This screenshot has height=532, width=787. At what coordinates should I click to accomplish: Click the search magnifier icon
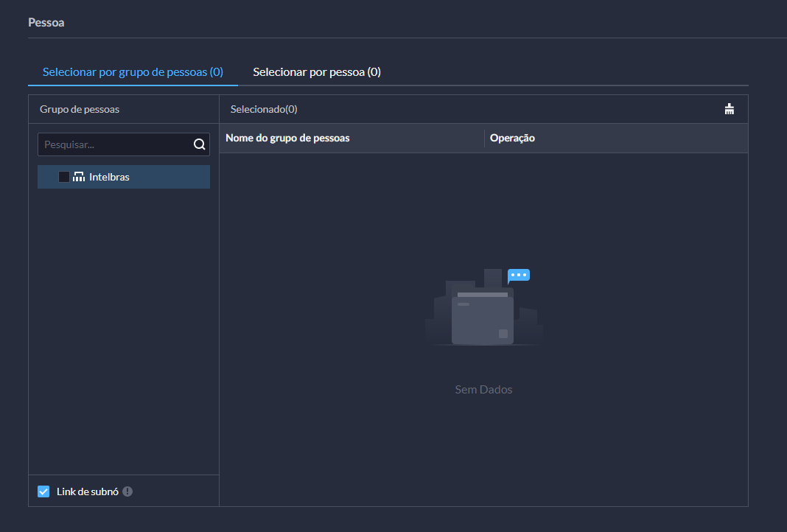point(199,144)
